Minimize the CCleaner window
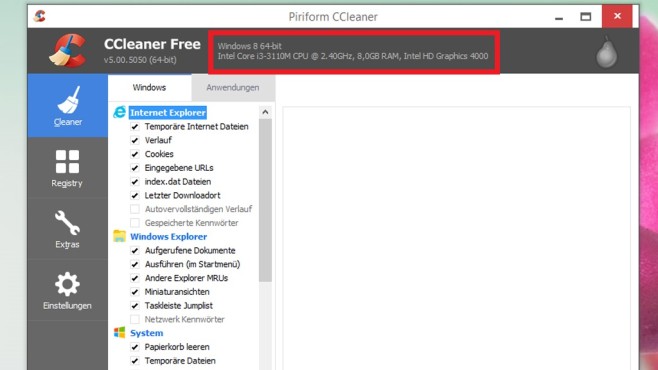 pyautogui.click(x=559, y=17)
